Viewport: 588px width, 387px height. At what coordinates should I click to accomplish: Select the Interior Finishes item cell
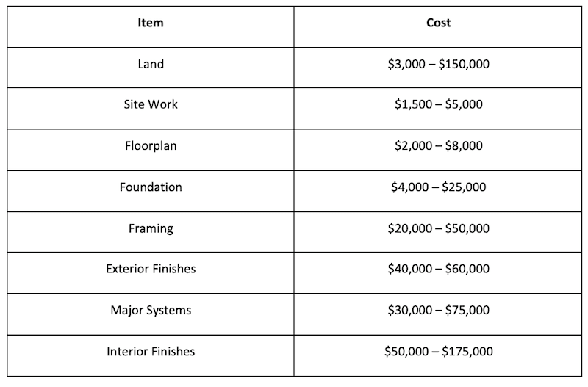coord(151,352)
